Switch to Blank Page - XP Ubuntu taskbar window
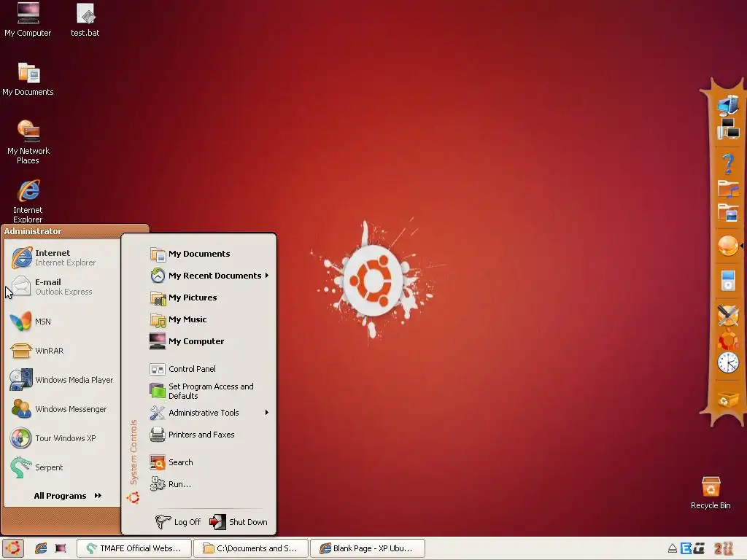This screenshot has height=560, width=747. click(x=368, y=548)
